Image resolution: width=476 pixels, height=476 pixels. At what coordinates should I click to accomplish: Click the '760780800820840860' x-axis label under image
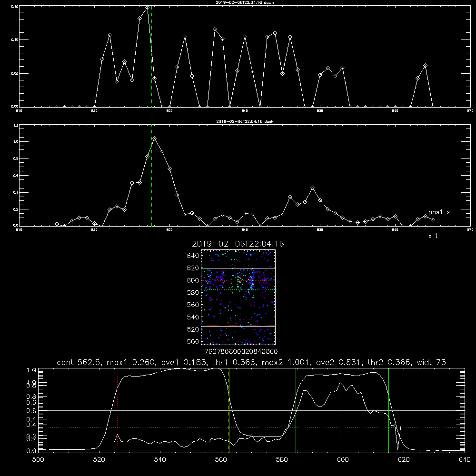pos(241,352)
